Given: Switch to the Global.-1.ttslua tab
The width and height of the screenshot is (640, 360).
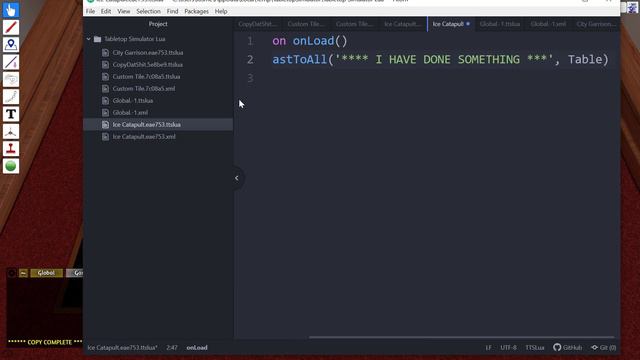Looking at the screenshot, I should (500, 24).
